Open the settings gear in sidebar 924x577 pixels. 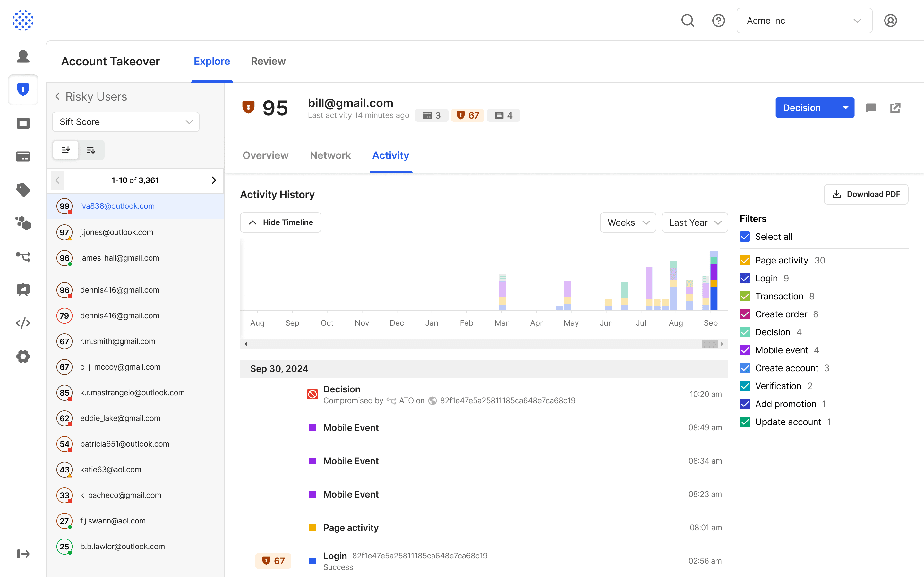pyautogui.click(x=23, y=356)
